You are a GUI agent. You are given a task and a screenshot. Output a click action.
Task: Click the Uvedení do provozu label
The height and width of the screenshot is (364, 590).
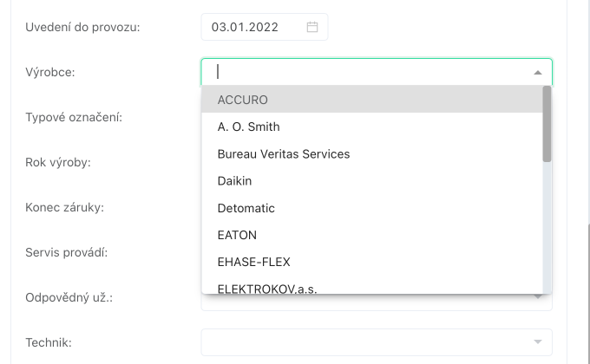[x=83, y=27]
